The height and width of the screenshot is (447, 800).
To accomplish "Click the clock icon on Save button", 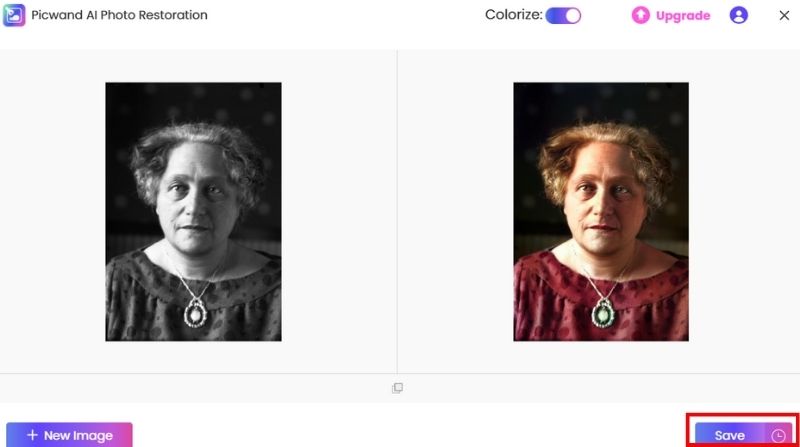I will coord(778,435).
